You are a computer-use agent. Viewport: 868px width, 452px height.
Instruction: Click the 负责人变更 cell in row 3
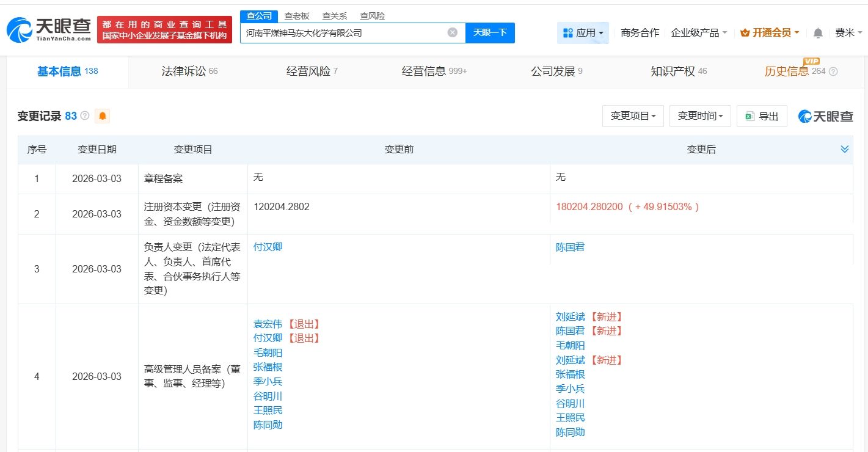coord(193,269)
